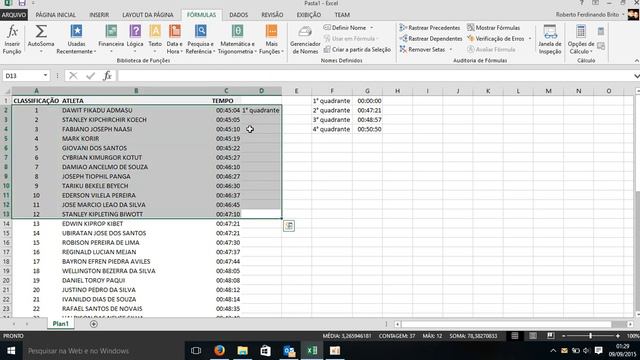Open Inserir Função dialog in the ribbon
The width and height of the screenshot is (640, 360).
coord(12,39)
